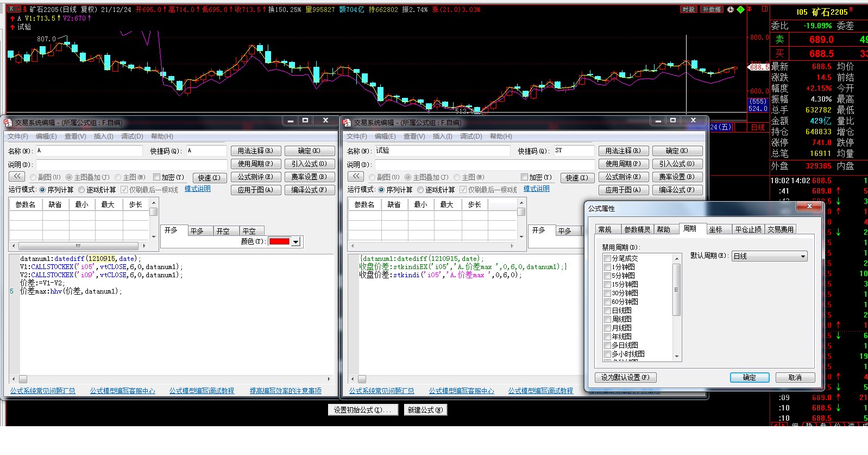Screen dimensions: 868x455
Task: Open 文件(F) menu in left editor
Action: pyautogui.click(x=18, y=136)
